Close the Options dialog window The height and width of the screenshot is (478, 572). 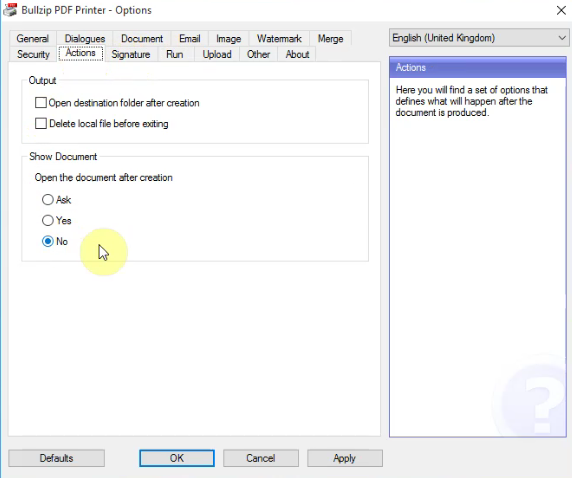point(561,10)
